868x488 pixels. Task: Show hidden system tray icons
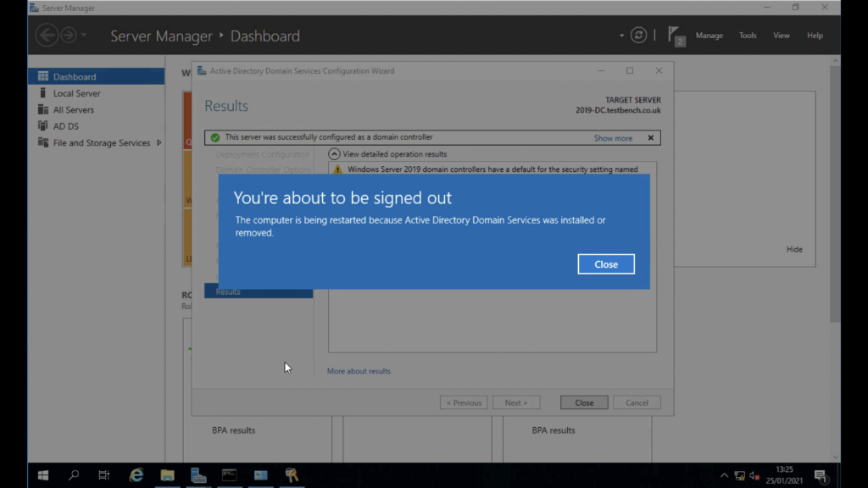(x=724, y=476)
